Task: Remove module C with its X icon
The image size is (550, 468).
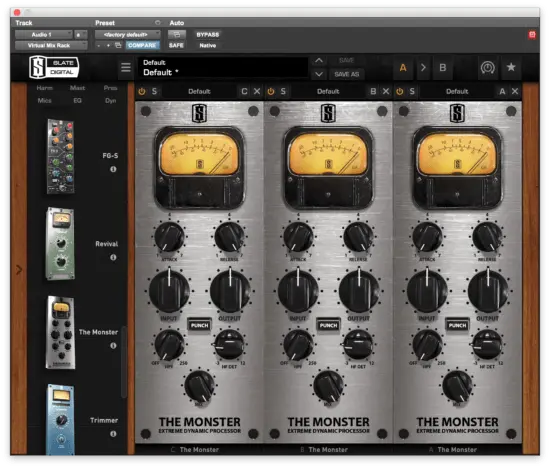Action: pyautogui.click(x=257, y=91)
